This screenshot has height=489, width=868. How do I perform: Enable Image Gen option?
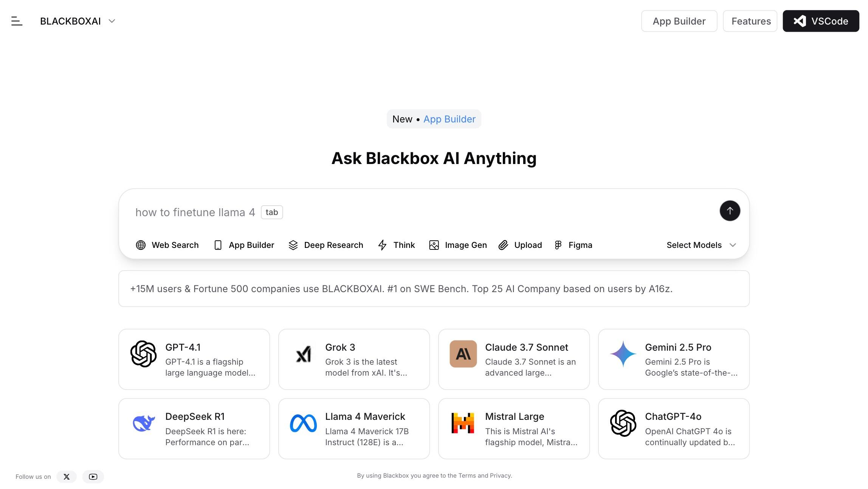458,245
